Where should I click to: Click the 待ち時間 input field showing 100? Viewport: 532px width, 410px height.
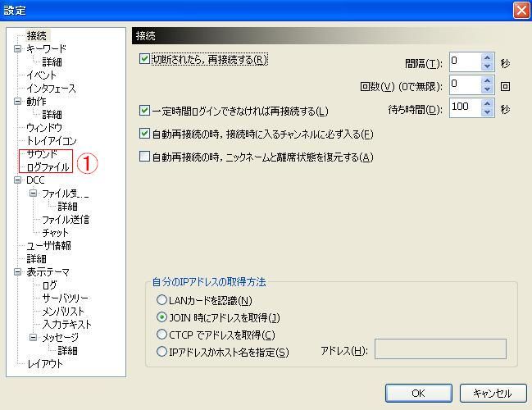(x=466, y=108)
